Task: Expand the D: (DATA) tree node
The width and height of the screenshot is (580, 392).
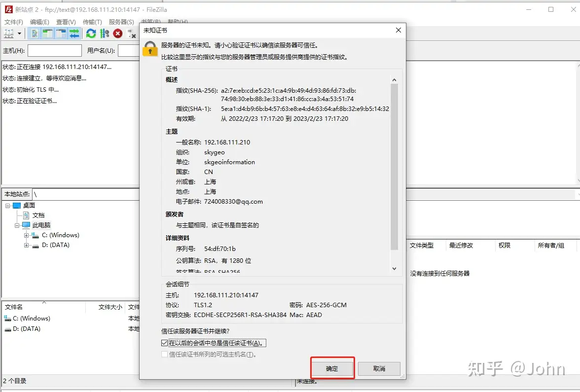Action: tap(26, 245)
